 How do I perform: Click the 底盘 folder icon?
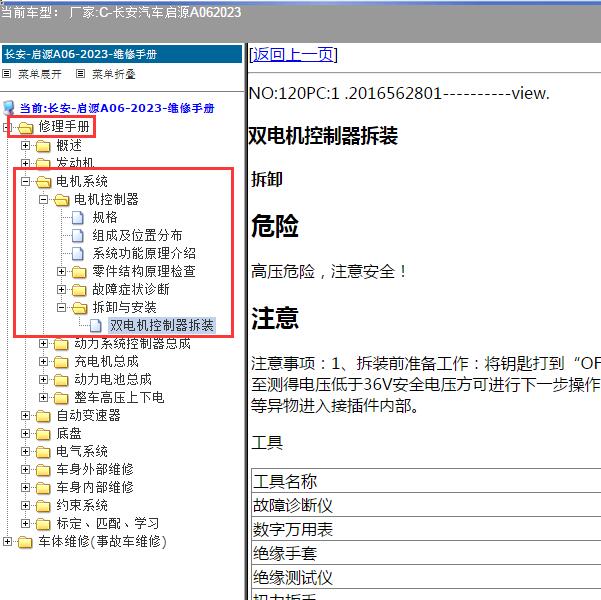[43, 434]
